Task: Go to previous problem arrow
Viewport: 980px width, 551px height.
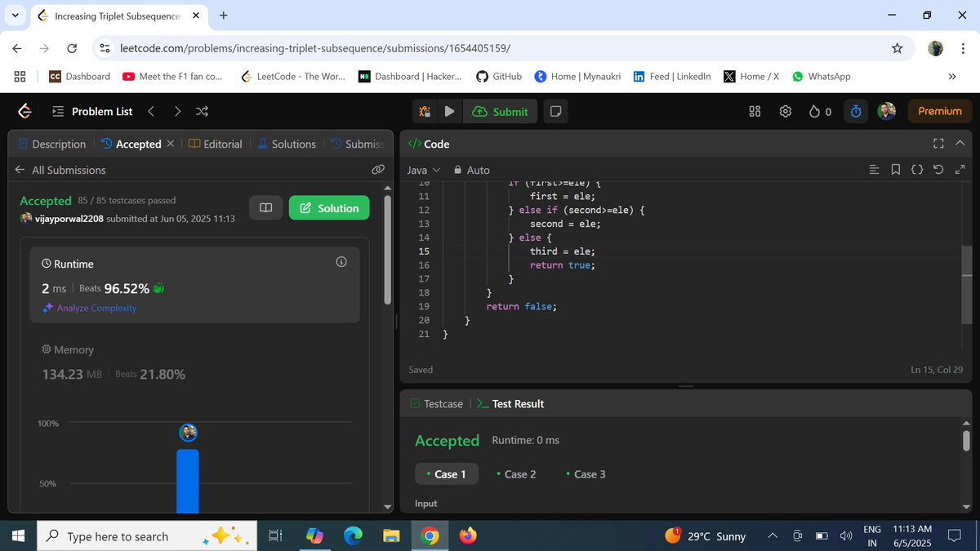Action: (150, 111)
